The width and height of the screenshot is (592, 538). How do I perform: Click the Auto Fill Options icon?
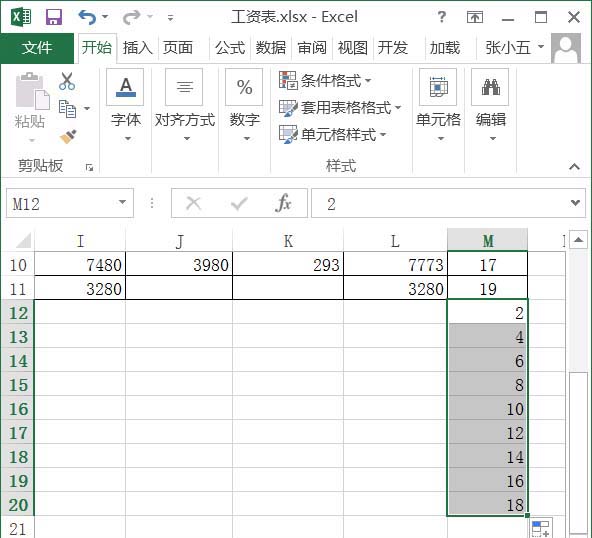click(541, 528)
